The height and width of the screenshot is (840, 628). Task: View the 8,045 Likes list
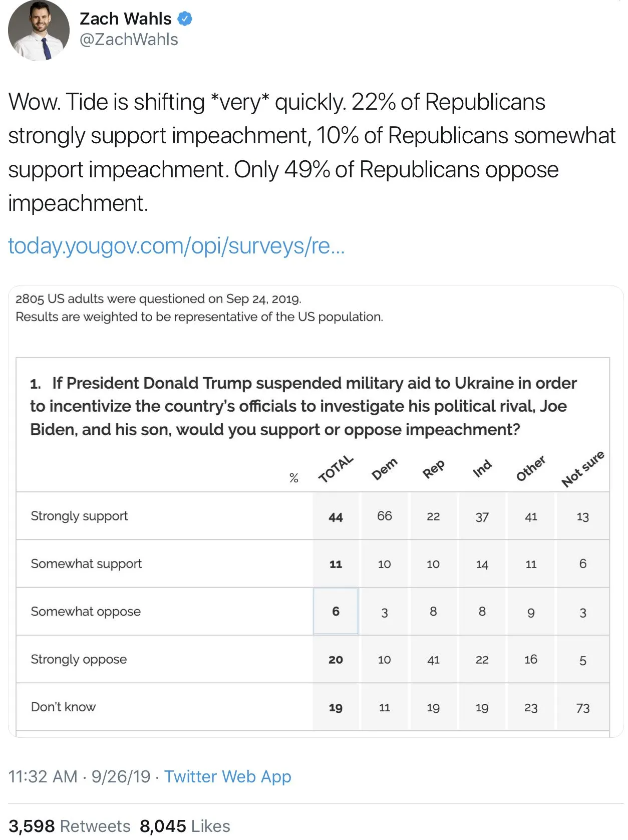(x=185, y=826)
